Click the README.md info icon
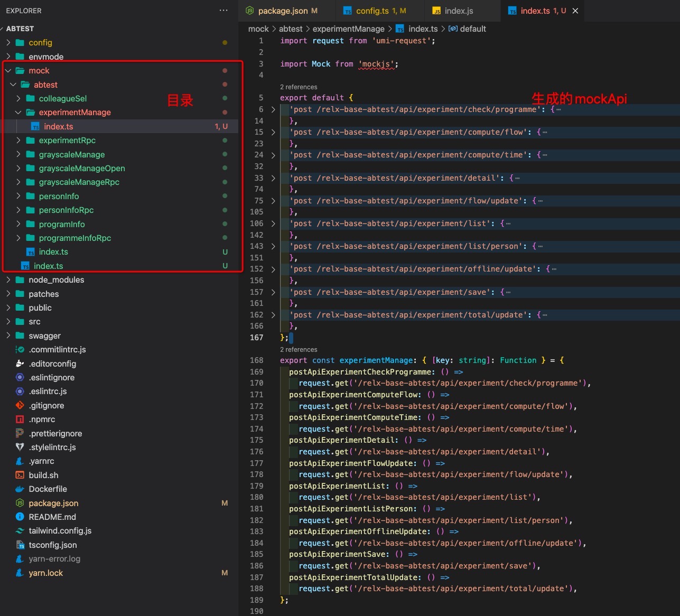This screenshot has height=616, width=680. (20, 517)
